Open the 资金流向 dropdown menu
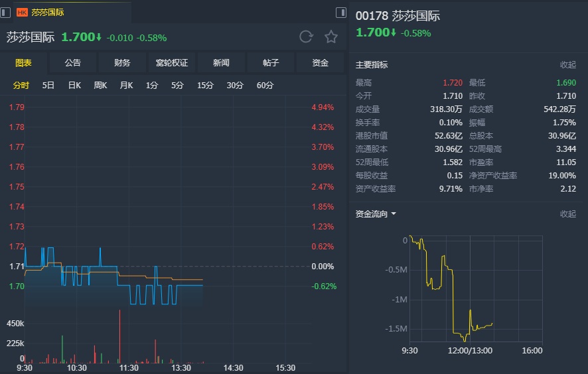The height and width of the screenshot is (374, 588). [394, 214]
